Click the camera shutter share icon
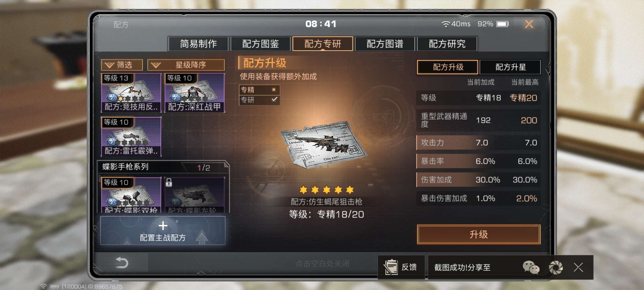Image resolution: width=644 pixels, height=290 pixels. [555, 267]
